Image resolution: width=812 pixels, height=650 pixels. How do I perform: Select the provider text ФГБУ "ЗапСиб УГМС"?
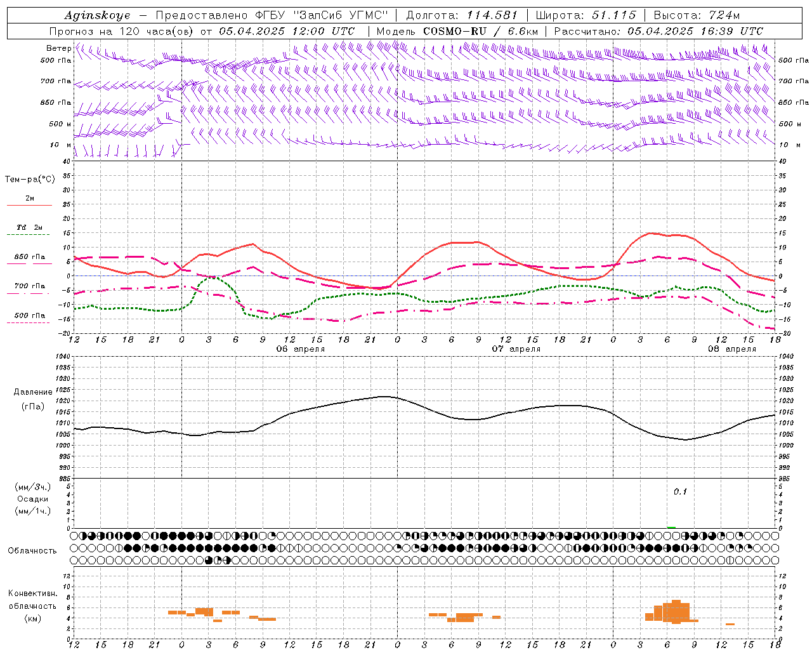(323, 15)
